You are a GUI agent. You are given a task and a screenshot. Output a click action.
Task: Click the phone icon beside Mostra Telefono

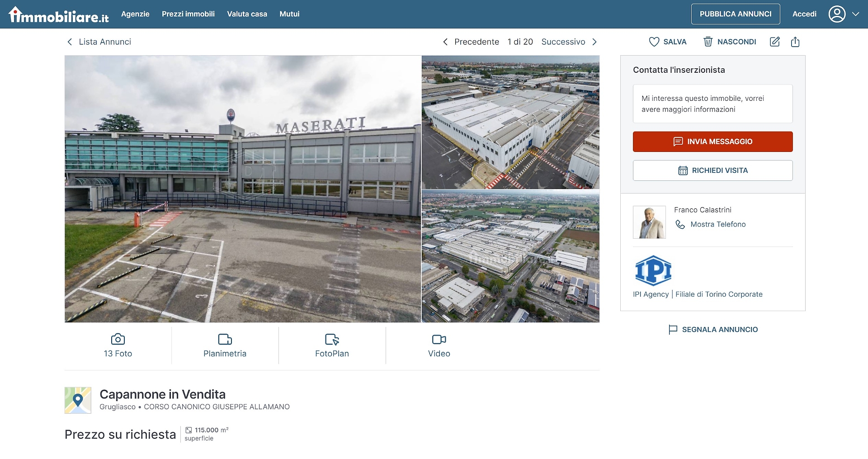click(x=680, y=224)
